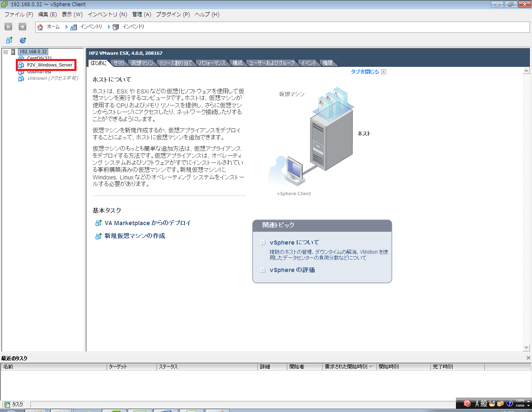Expand breadcrumb arrow before first インベントリ
The width and height of the screenshot is (532, 412).
click(x=66, y=27)
